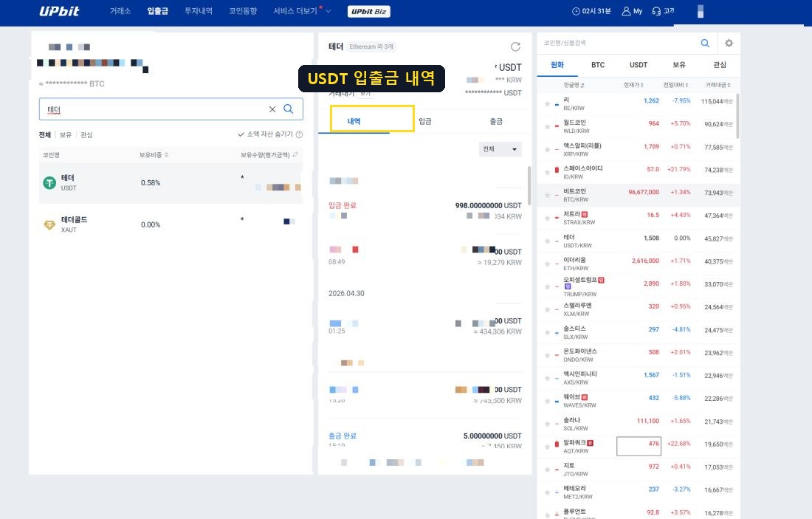Screen dimensions: 812x519
Task: Star the 솔라나 SOL/KRW row
Action: [x=547, y=424]
